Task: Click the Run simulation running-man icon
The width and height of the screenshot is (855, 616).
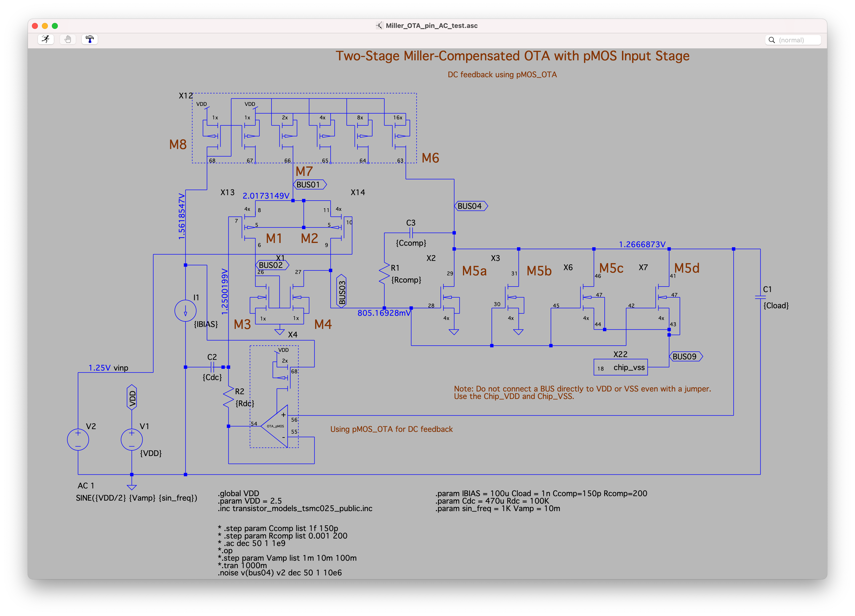Action: coord(46,40)
